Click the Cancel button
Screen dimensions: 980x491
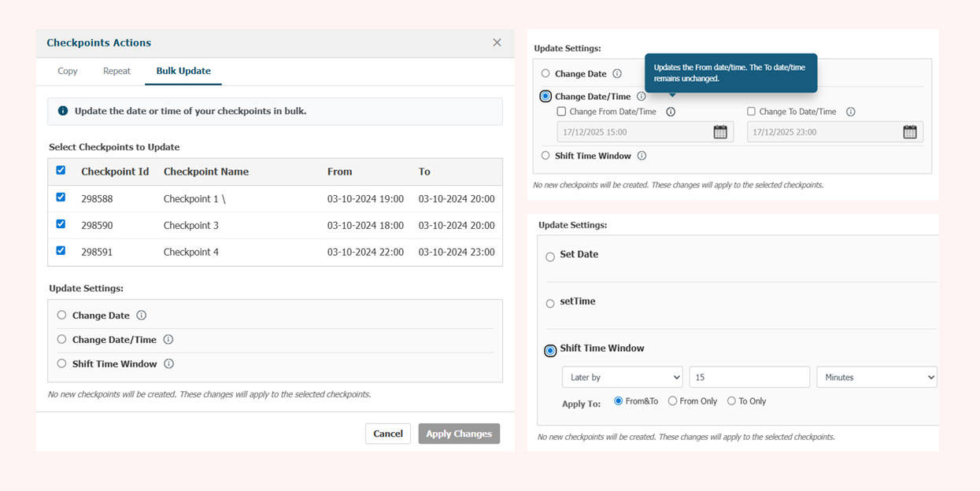[387, 433]
